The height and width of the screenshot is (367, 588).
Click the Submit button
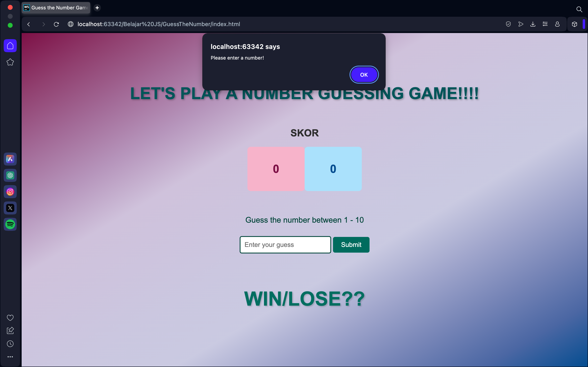(x=351, y=245)
